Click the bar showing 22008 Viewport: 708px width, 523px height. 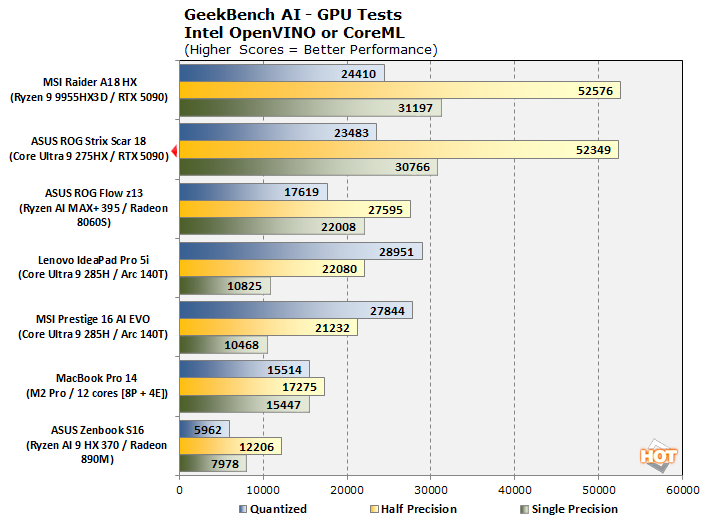[x=272, y=226]
